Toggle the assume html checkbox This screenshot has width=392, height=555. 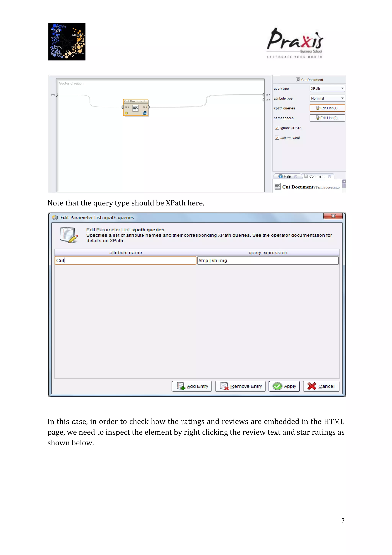(277, 138)
